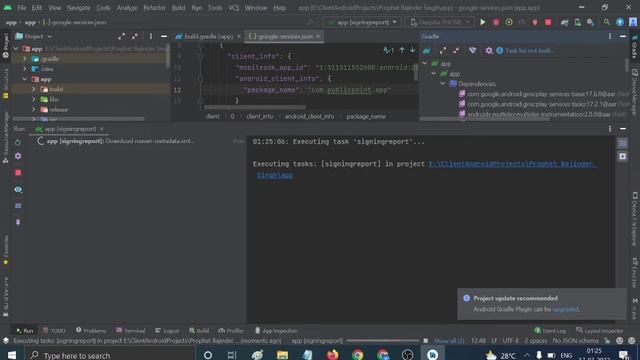
Task: Toggle the eye view filter in Run panel
Action: [x=18, y=189]
